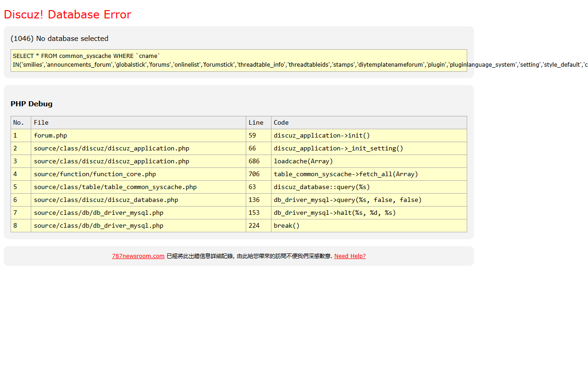Click discuz_database.php file cell
This screenshot has width=588, height=368.
click(x=139, y=200)
